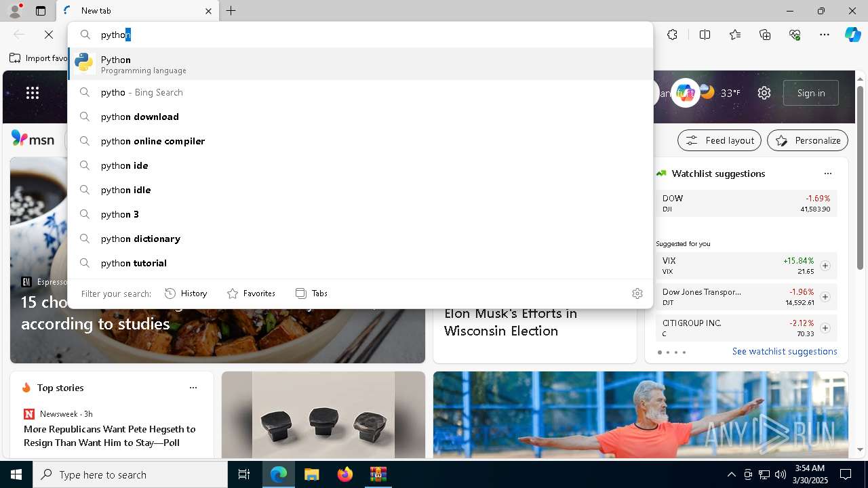Click the Sign in button
This screenshot has width=868, height=488.
(x=811, y=93)
